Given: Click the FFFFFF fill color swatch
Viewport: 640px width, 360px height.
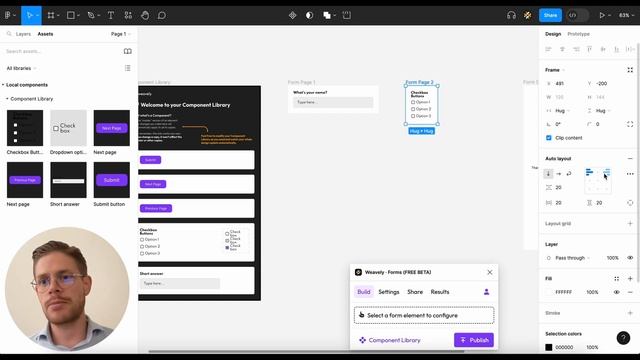Looking at the screenshot, I should pos(549,292).
